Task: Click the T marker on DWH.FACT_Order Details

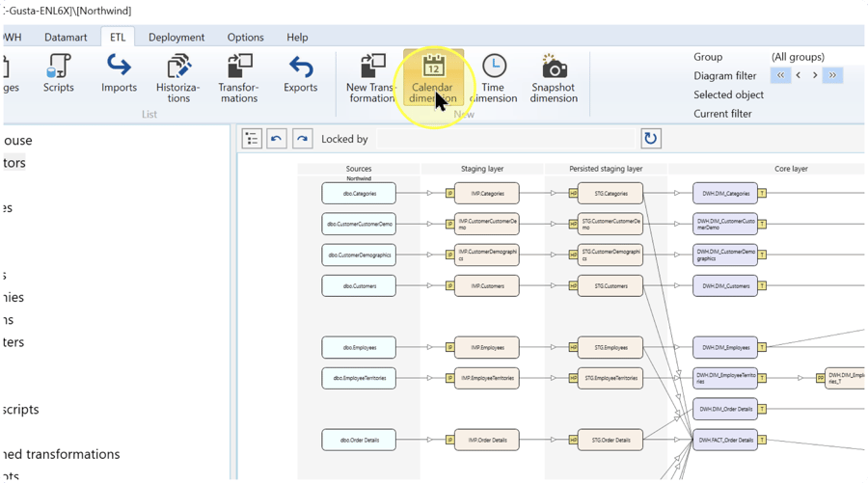Action: 762,440
